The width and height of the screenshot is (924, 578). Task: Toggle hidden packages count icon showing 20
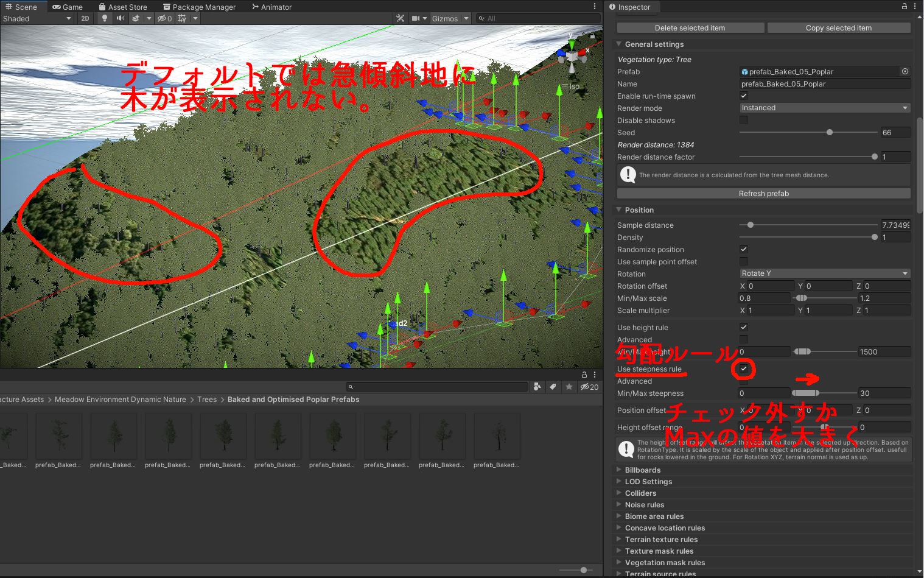[x=589, y=387]
